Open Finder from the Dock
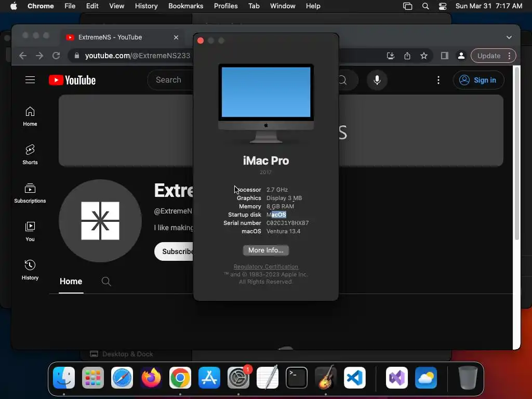532x399 pixels. (x=64, y=378)
